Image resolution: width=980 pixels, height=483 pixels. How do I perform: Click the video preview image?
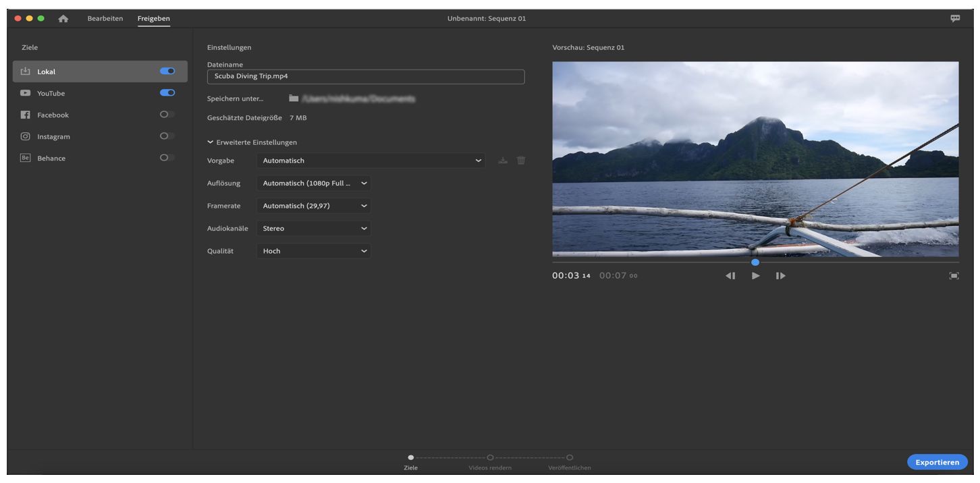click(x=755, y=159)
